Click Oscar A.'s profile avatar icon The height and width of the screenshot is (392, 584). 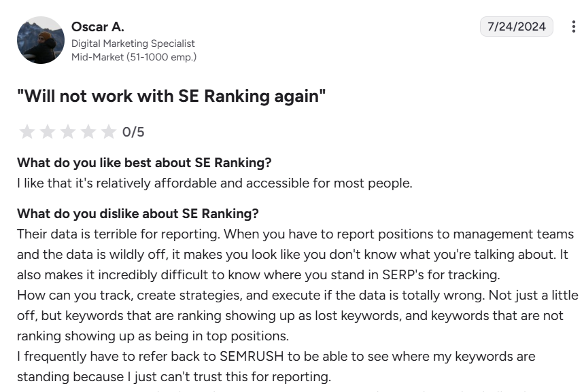(41, 40)
